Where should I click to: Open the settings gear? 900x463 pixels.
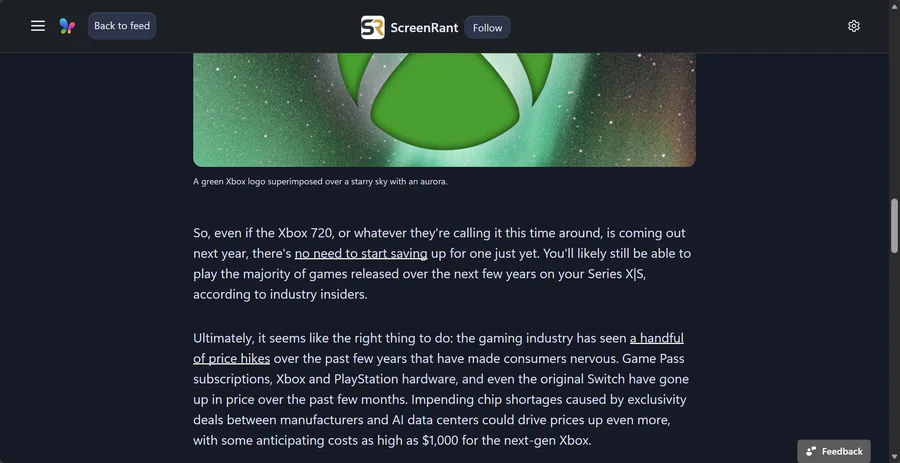click(854, 26)
